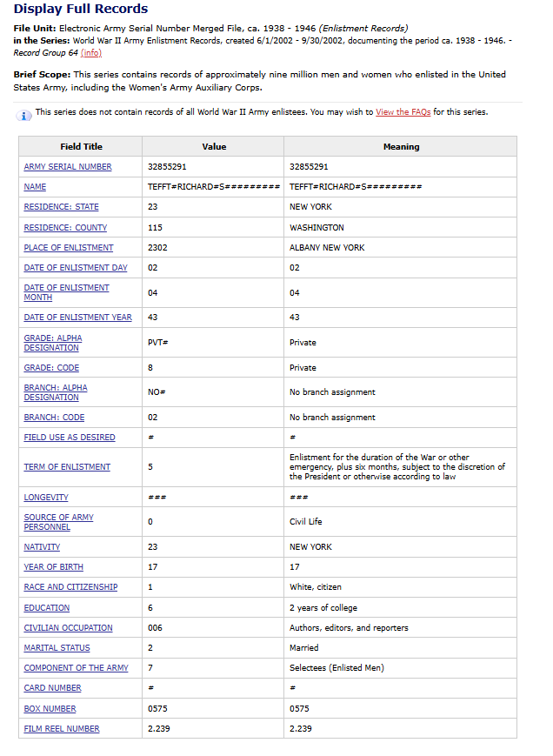Click DATE OF ENLISTMENT YEAR link
Screen dimensions: 553x756
click(77, 318)
